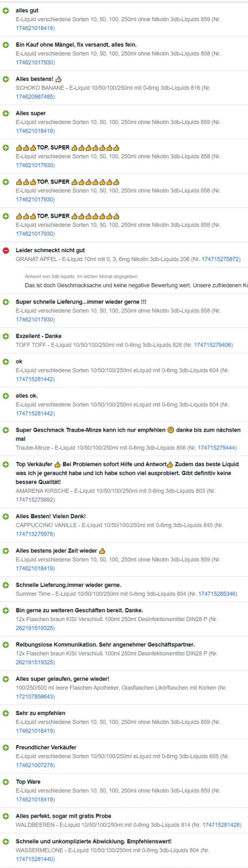Click green plus icon next to 'ok' feedback
The width and height of the screenshot is (248, 868).
[x=6, y=362]
